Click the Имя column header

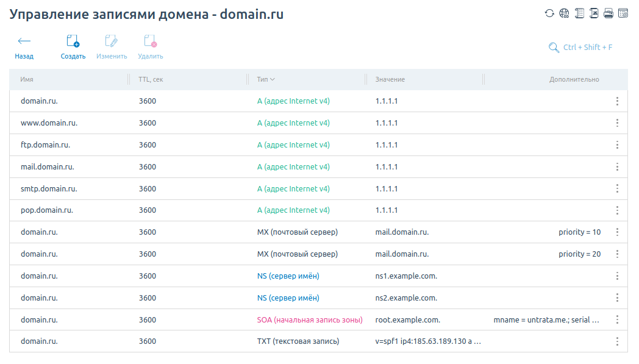27,79
